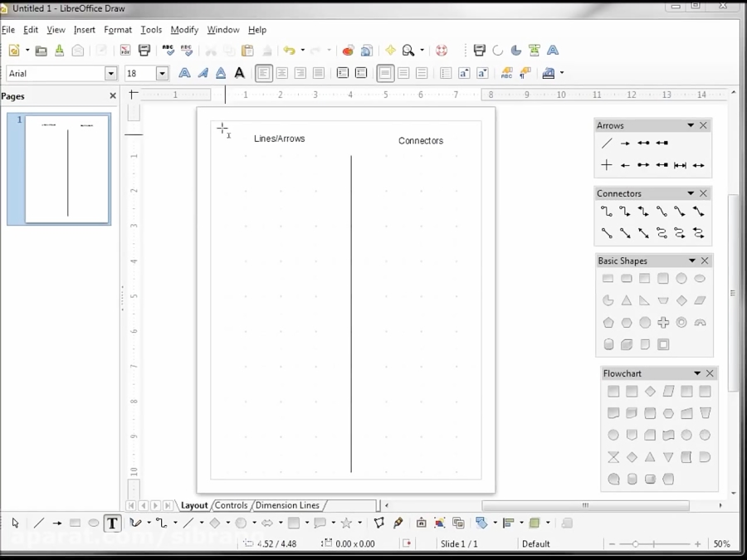Select the arrow line tool near bottom left
Screen dimensions: 747x560
click(56, 523)
